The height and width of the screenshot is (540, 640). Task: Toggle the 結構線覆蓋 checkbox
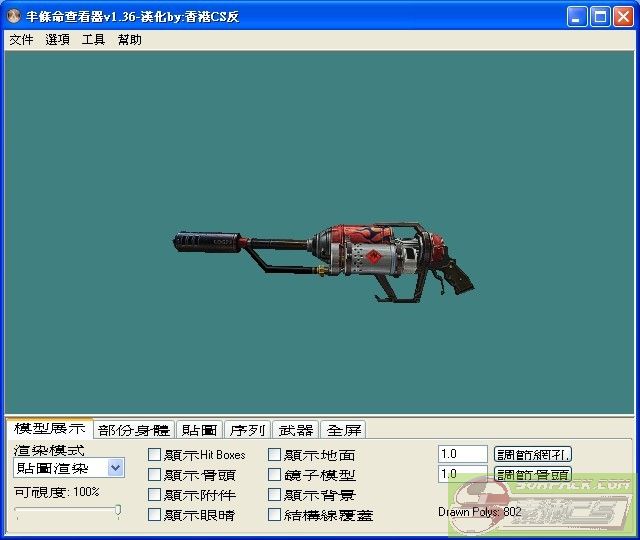click(275, 515)
